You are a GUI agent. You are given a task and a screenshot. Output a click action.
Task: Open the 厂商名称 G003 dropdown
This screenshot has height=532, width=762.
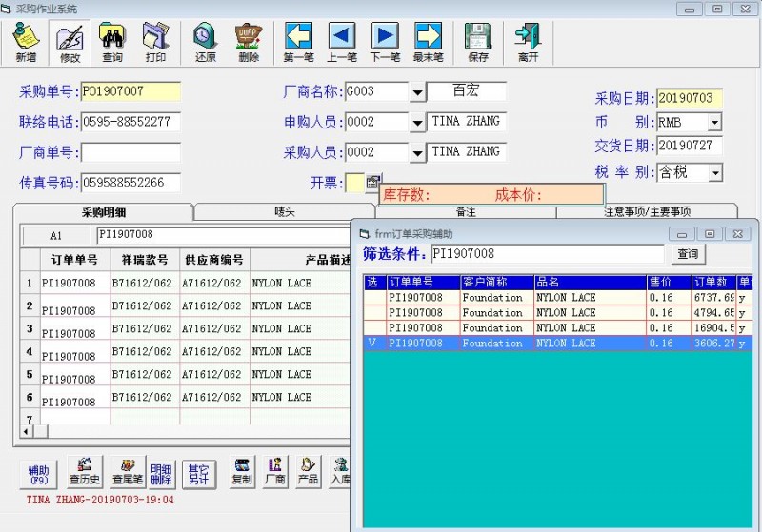[417, 92]
